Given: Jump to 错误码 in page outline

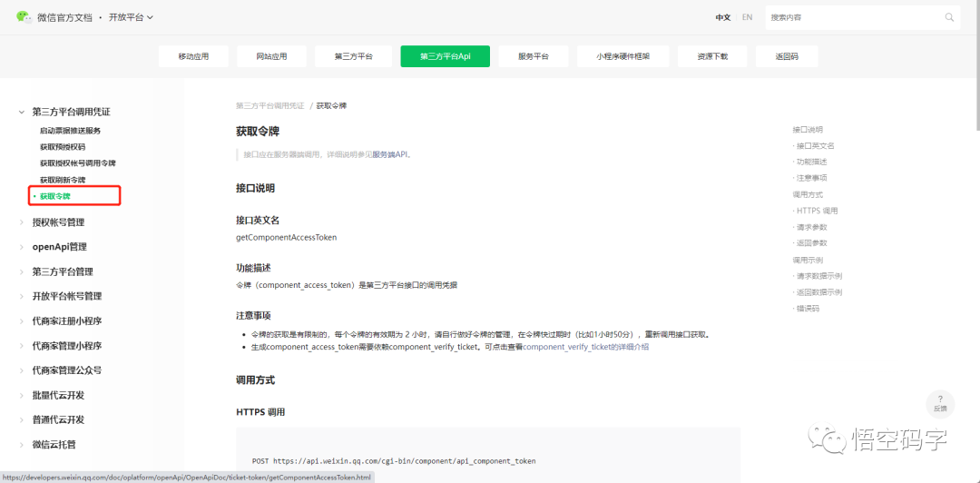Looking at the screenshot, I should [808, 309].
